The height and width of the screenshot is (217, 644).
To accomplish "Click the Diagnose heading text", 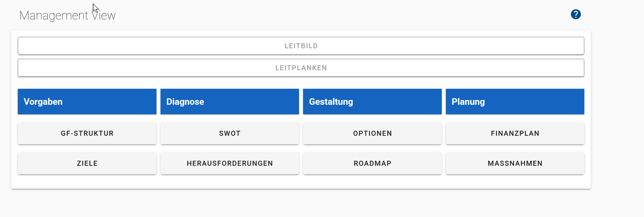I will click(185, 102).
